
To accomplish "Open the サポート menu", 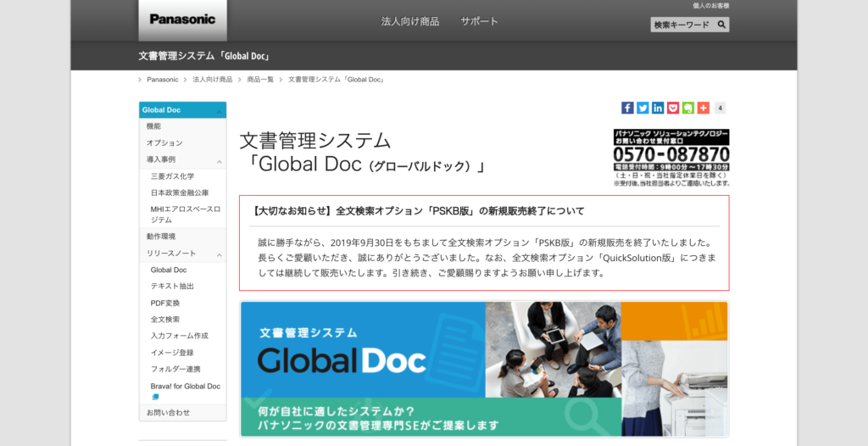I will click(480, 21).
